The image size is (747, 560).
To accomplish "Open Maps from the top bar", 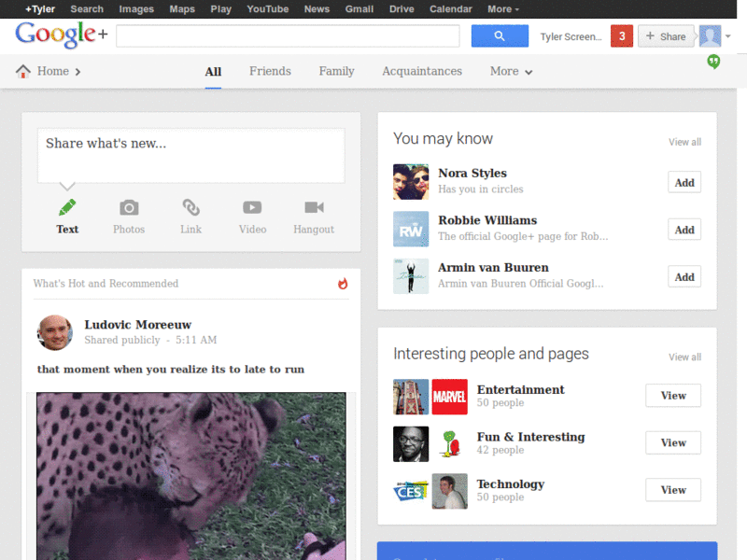I will click(x=182, y=9).
